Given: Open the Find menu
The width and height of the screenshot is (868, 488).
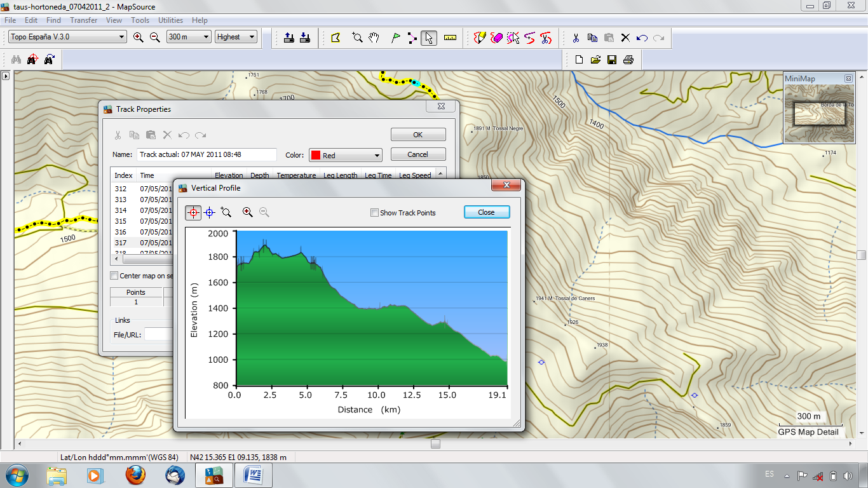Looking at the screenshot, I should pyautogui.click(x=54, y=20).
